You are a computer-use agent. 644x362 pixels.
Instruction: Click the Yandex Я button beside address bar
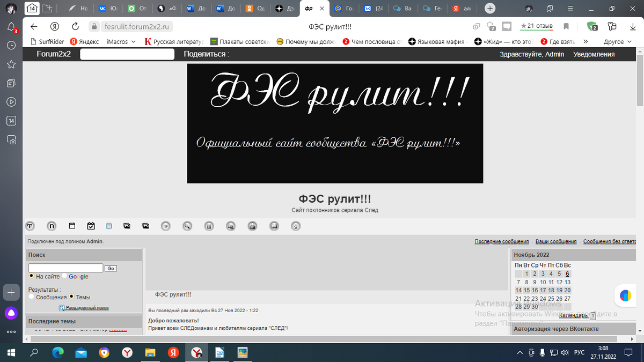click(x=54, y=27)
